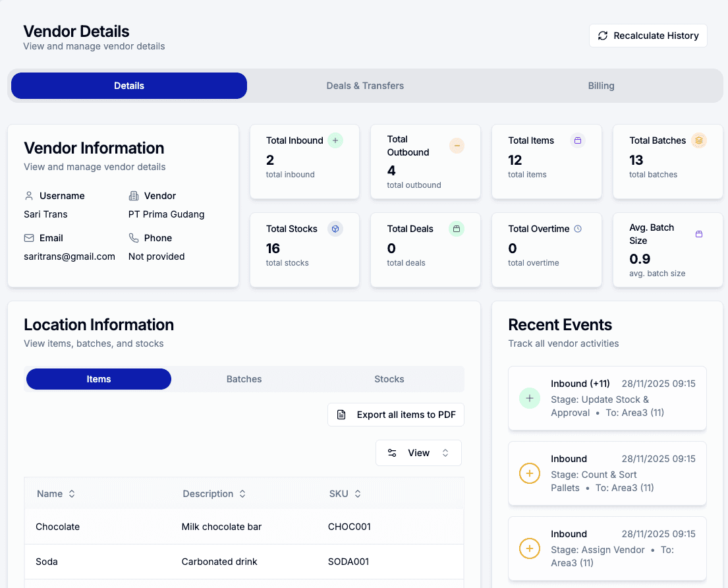Click the document icon next to Export all items
Image resolution: width=728 pixels, height=588 pixels.
point(341,415)
